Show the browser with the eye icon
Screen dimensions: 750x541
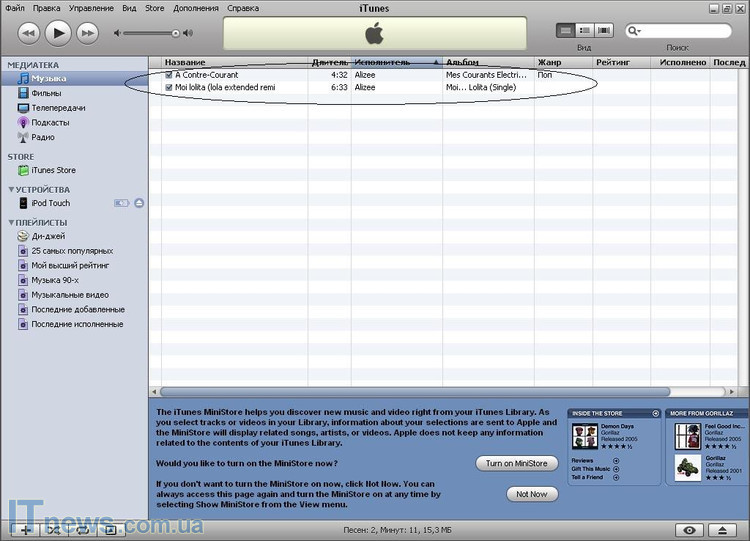(x=689, y=529)
